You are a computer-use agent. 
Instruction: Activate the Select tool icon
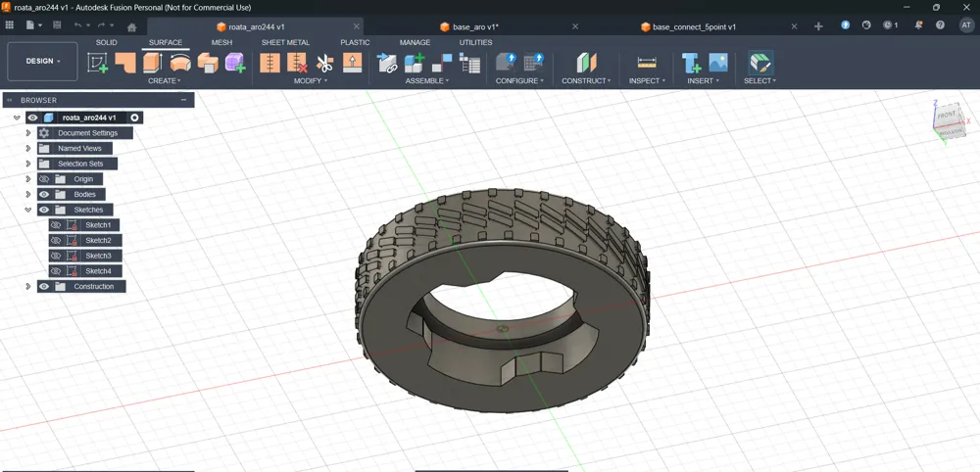point(760,63)
